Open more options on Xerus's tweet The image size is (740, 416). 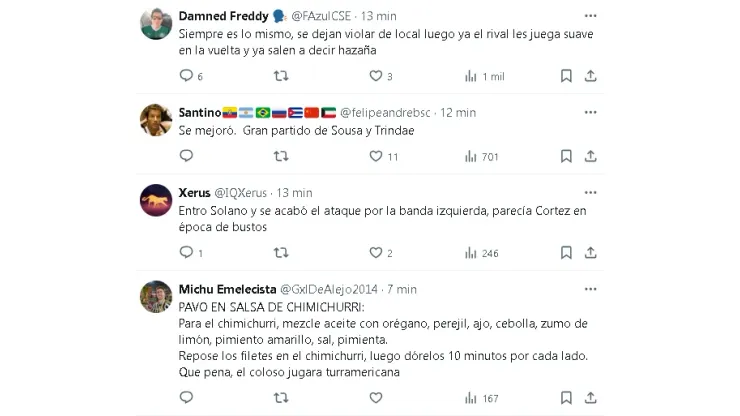pyautogui.click(x=590, y=192)
